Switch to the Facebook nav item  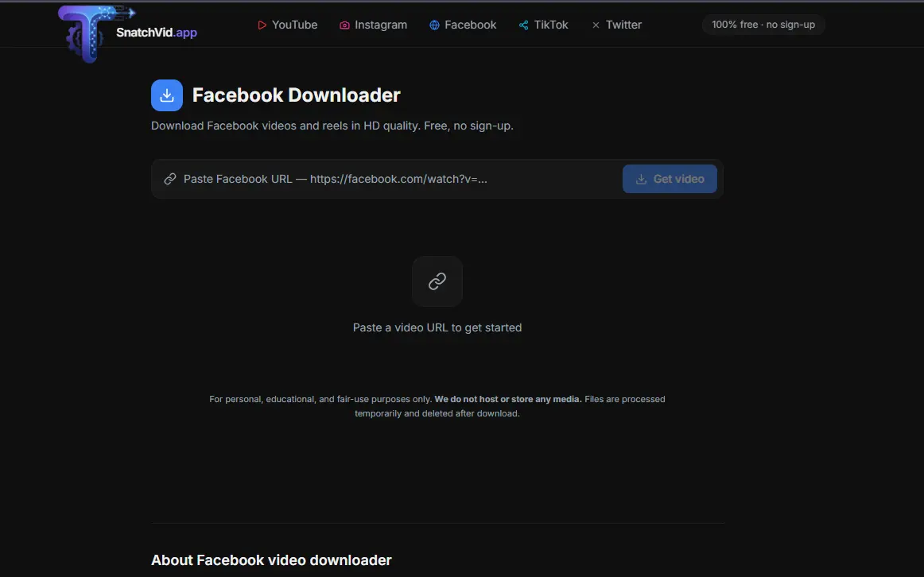[463, 25]
